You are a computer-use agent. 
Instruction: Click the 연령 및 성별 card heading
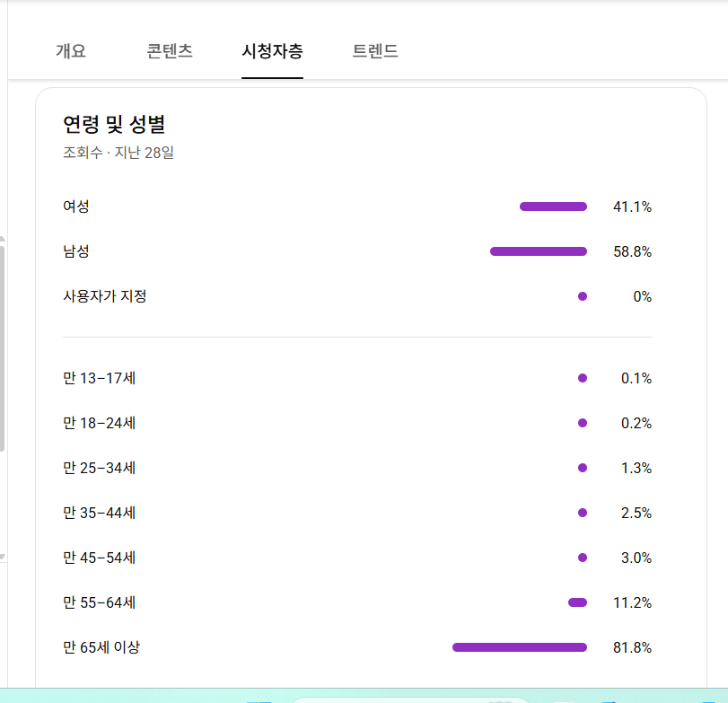coord(114,124)
